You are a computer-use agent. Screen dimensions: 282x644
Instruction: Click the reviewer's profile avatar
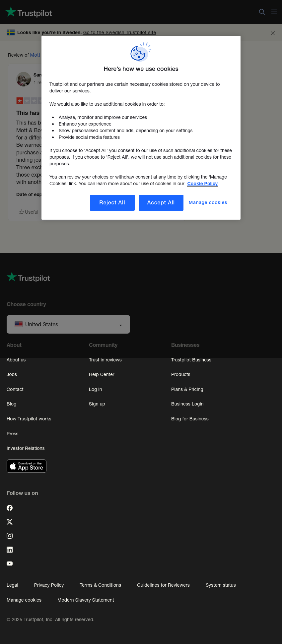(x=24, y=79)
